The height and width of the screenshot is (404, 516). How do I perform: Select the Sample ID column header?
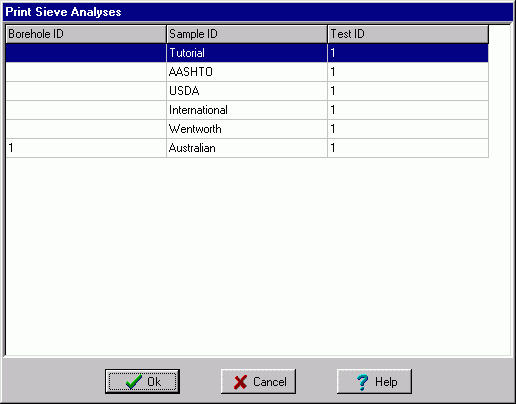click(247, 34)
